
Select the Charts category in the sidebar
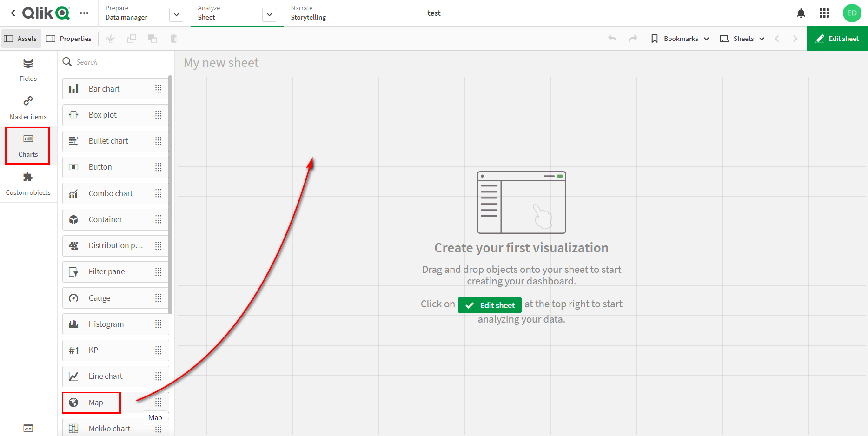tap(27, 145)
